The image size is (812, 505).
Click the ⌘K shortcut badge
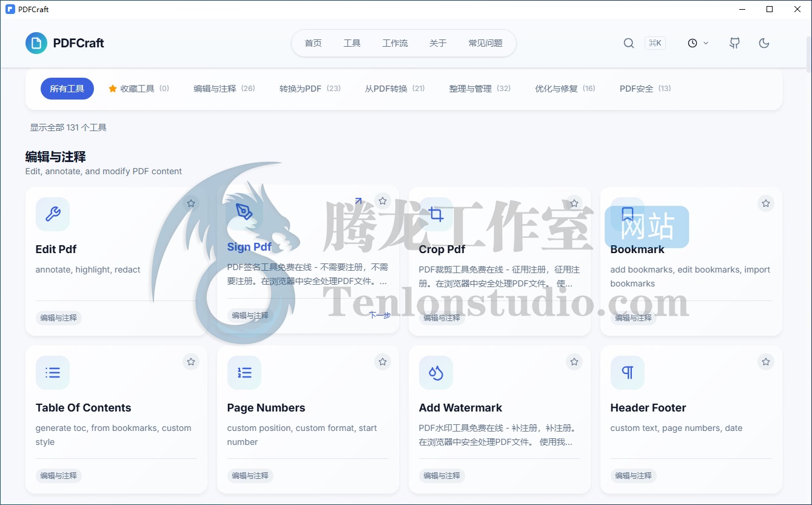(655, 43)
